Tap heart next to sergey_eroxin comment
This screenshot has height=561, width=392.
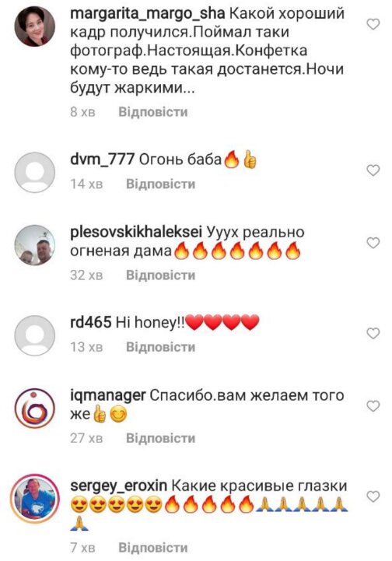[x=373, y=496]
